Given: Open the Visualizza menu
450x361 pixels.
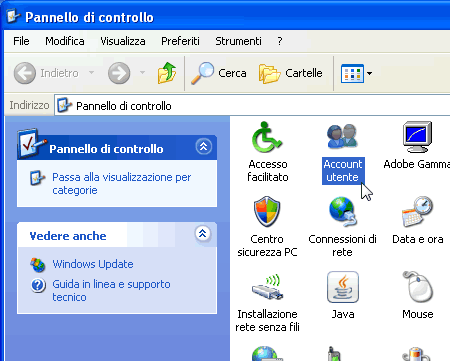Looking at the screenshot, I should pyautogui.click(x=123, y=41).
